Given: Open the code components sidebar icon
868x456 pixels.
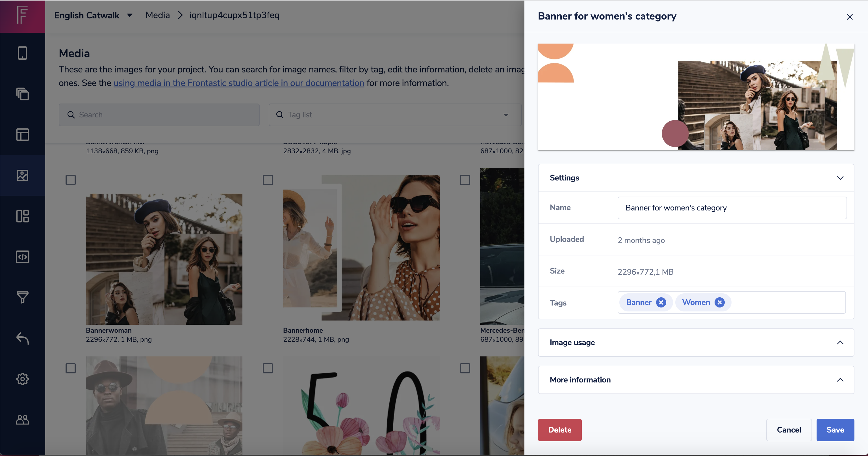Looking at the screenshot, I should 23,257.
